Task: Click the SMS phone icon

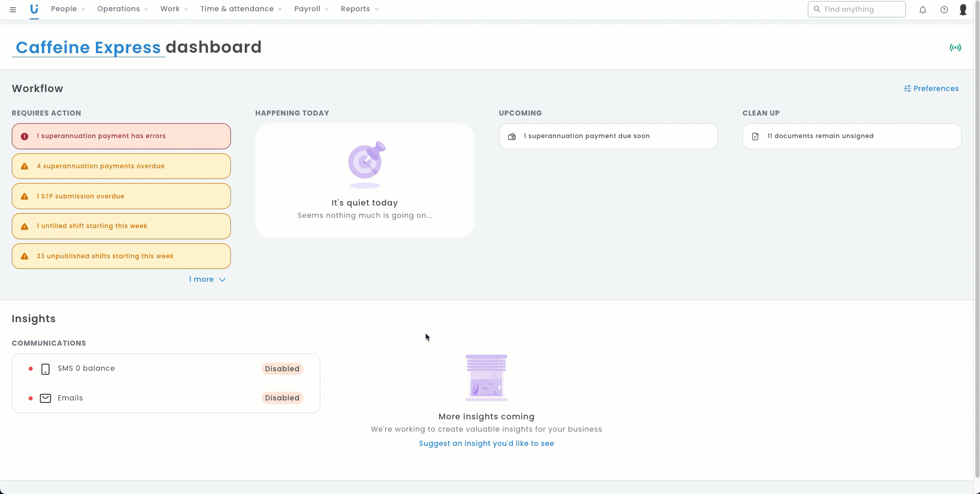Action: [45, 369]
